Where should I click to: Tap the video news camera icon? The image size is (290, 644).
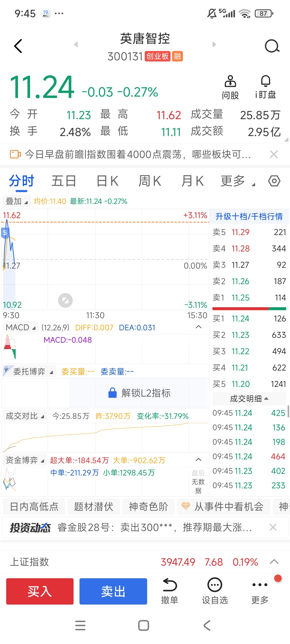pos(15,154)
